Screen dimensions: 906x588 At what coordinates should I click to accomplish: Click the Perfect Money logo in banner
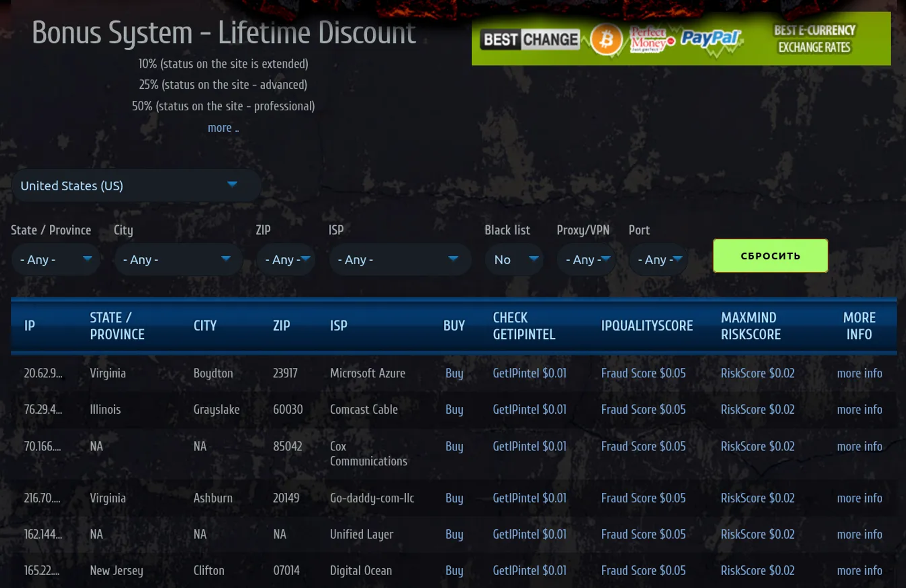pos(651,40)
